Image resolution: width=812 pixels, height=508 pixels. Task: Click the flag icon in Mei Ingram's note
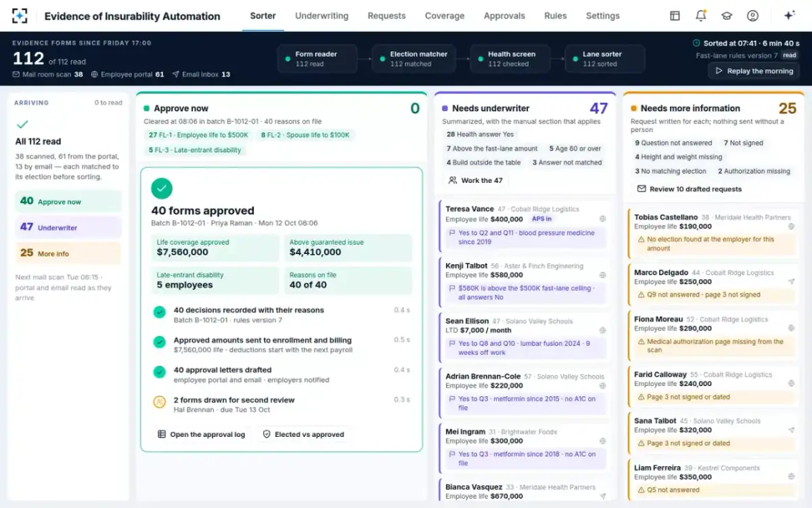coord(453,454)
